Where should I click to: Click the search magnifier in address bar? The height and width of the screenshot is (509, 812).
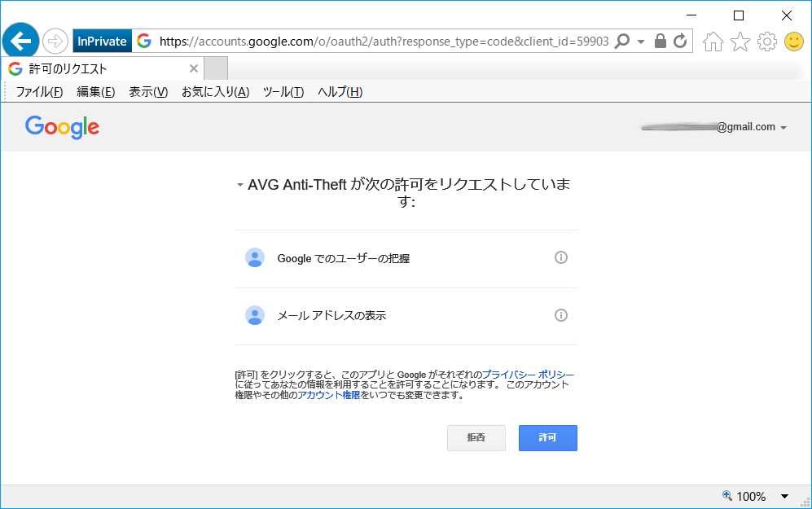[622, 41]
